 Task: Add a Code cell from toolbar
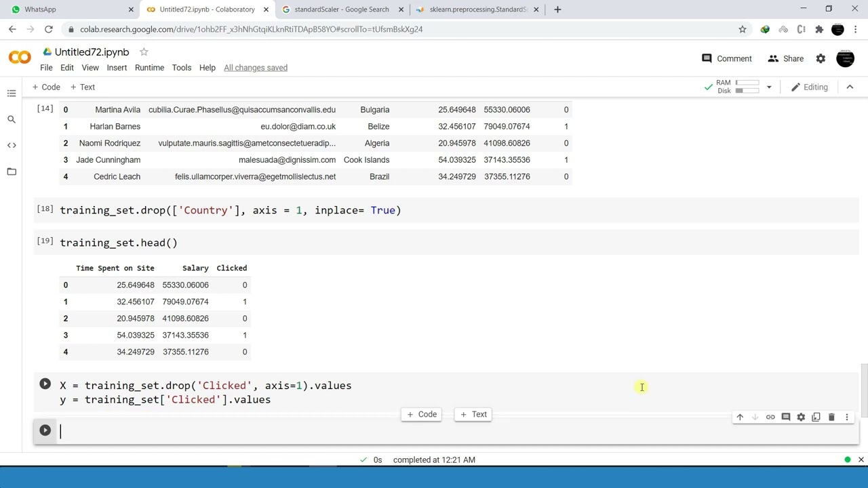(x=45, y=87)
